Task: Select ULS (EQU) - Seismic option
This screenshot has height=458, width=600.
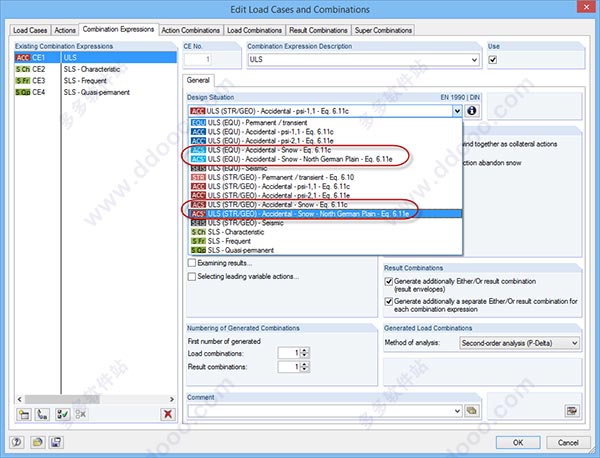Action: (326, 168)
